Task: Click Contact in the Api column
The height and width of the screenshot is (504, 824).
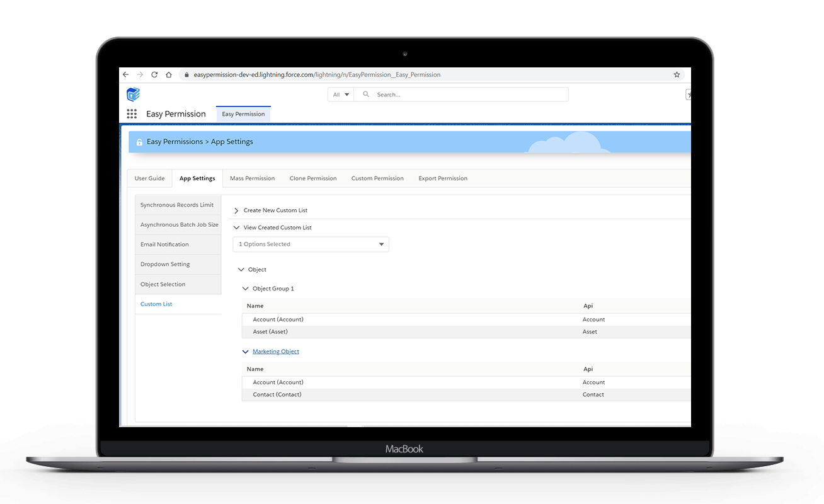Action: 593,394
